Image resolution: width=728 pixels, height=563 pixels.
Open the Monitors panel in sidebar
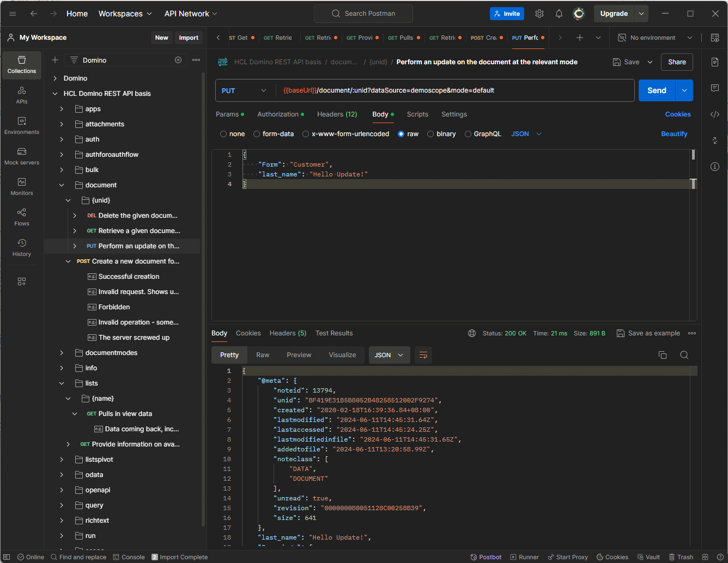(22, 186)
